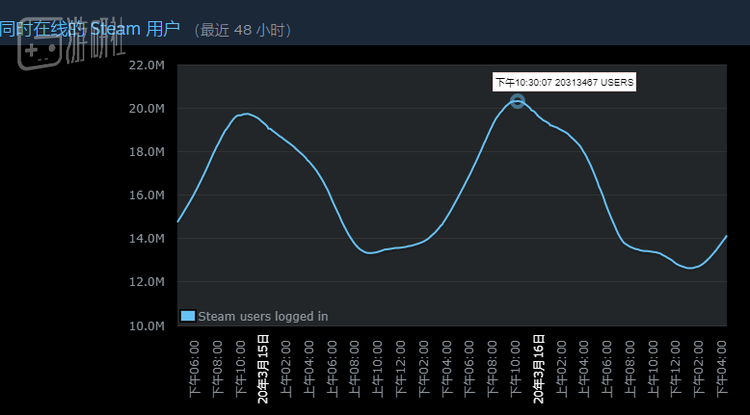
Task: Click the 22.0M y-axis label
Action: coord(146,66)
